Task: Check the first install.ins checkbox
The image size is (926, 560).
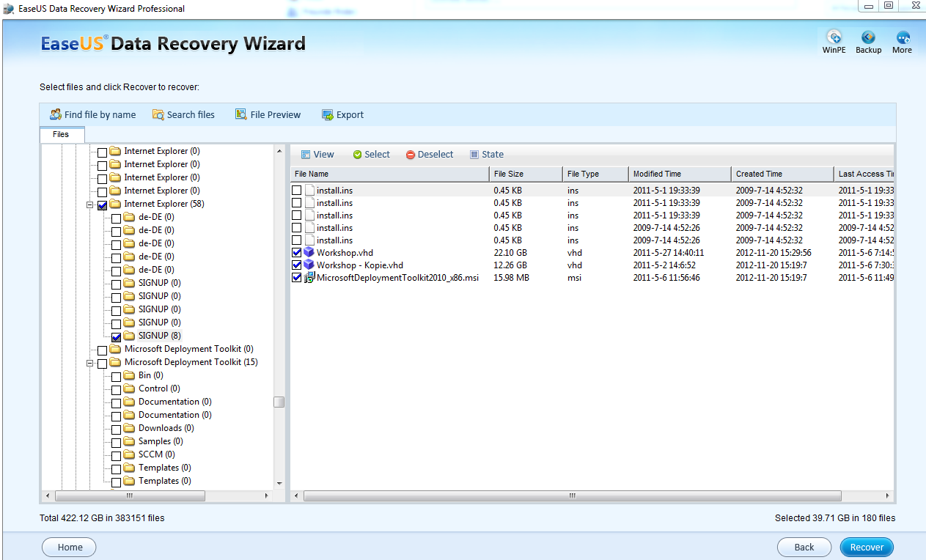Action: [297, 191]
